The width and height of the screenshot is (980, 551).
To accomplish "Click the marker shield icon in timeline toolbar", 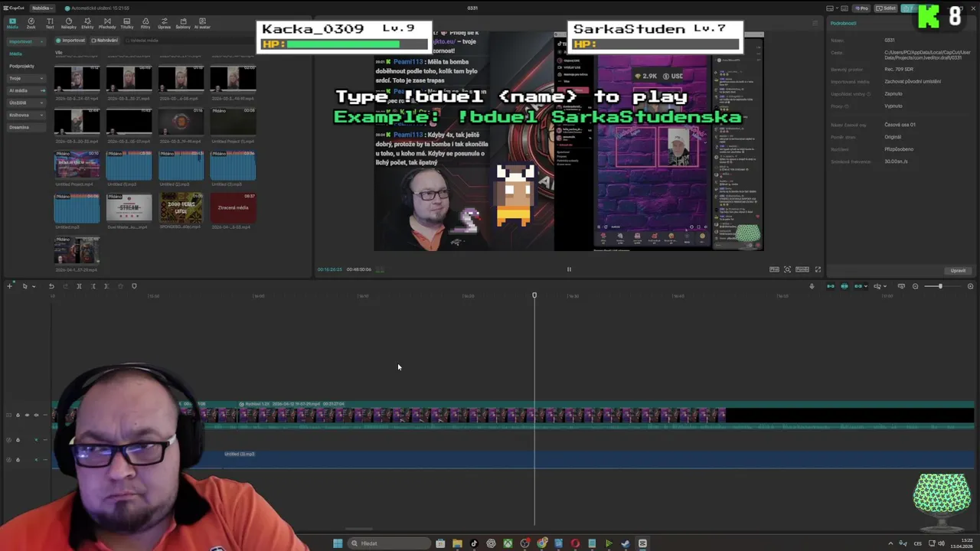I will pyautogui.click(x=134, y=286).
